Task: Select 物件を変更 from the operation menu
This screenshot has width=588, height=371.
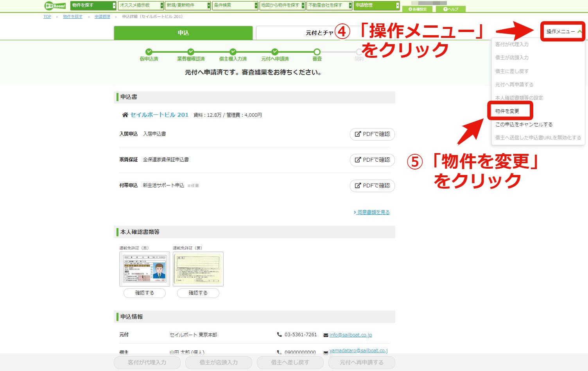Action: [x=507, y=111]
